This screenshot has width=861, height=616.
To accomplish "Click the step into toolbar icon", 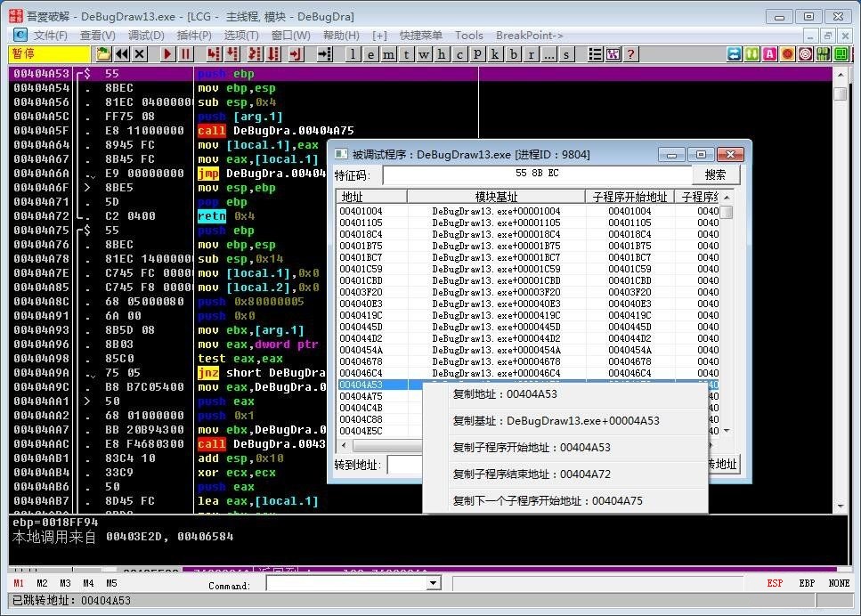I will (x=214, y=53).
